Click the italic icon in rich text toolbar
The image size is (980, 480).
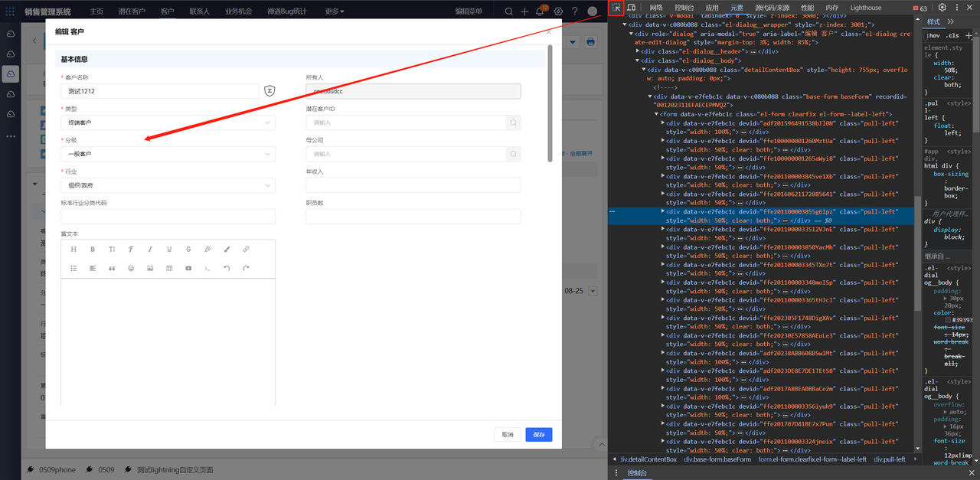pyautogui.click(x=150, y=250)
